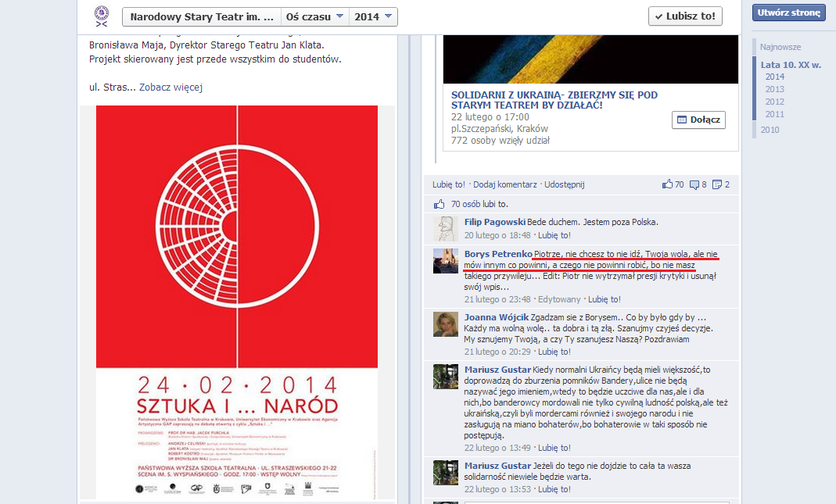Open Borys Petrenko's name link
Viewport: 836px width, 504px height.
tap(498, 254)
